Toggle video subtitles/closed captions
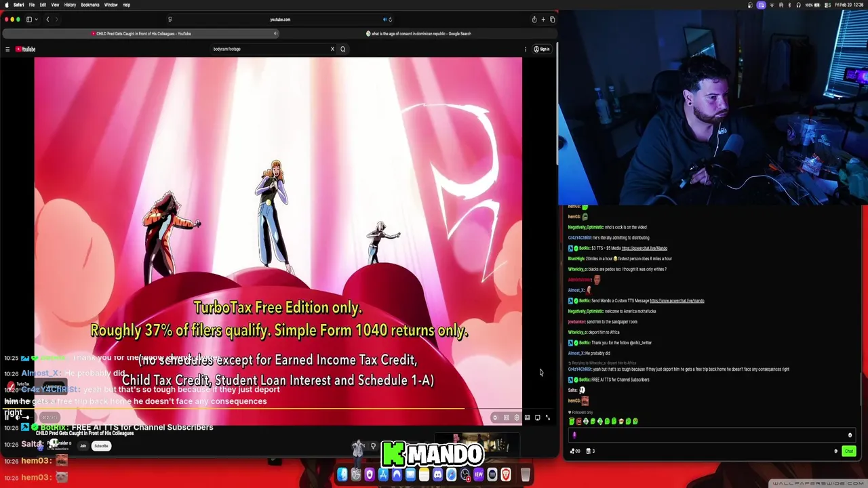 507,418
